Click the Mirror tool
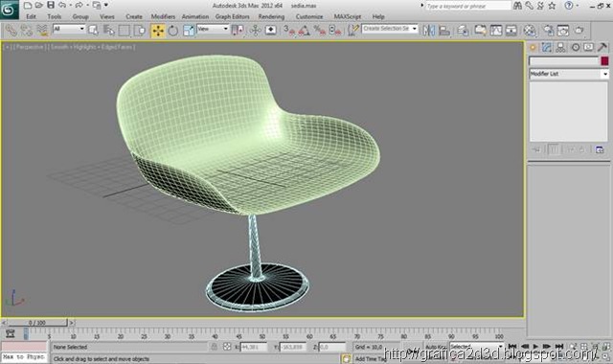Screen dimensions: 613x364 click(428, 30)
